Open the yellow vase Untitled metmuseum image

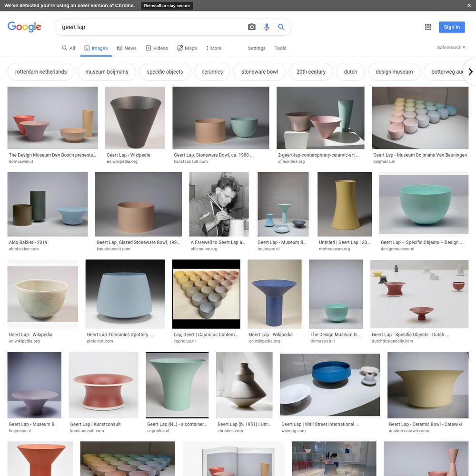pyautogui.click(x=345, y=204)
